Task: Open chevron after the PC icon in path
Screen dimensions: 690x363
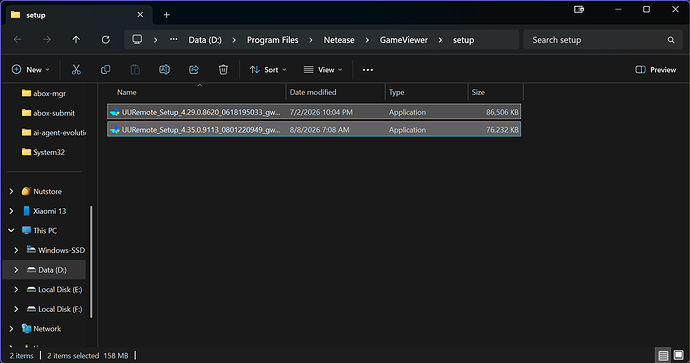Action: pos(155,40)
